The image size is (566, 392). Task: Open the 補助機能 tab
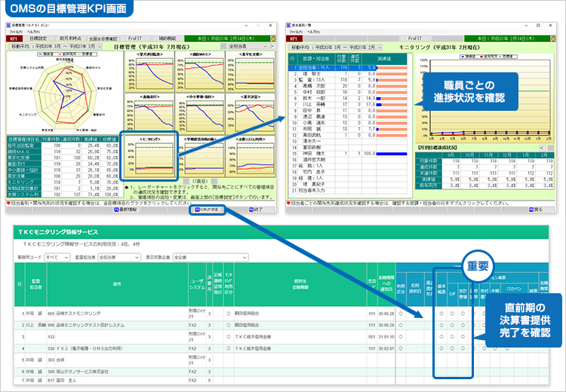click(x=167, y=38)
